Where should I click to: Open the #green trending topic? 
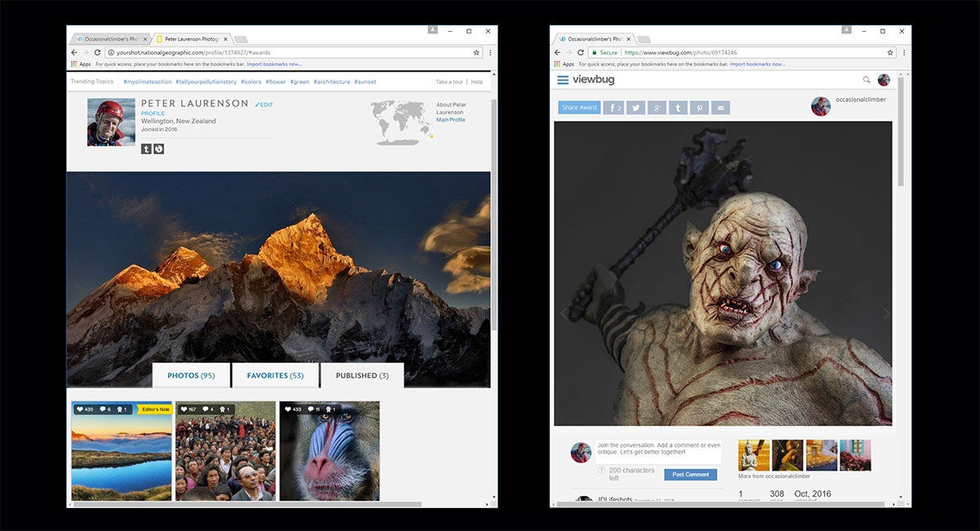pyautogui.click(x=300, y=82)
